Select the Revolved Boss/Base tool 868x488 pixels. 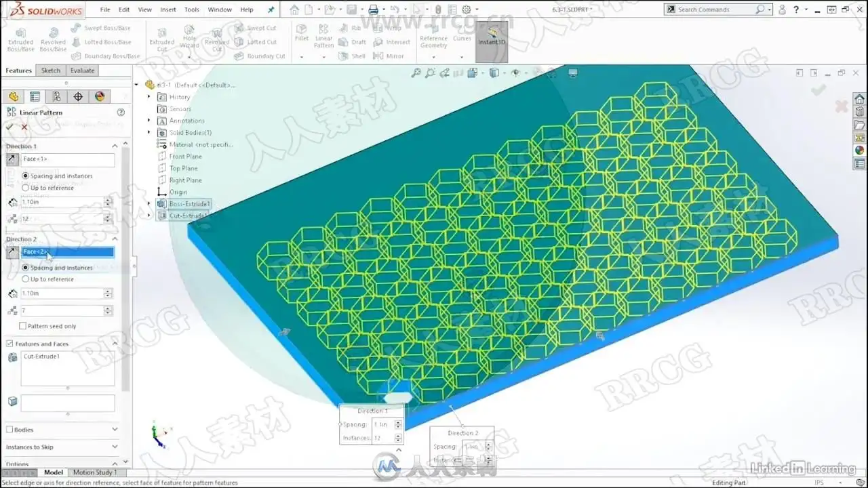pyautogui.click(x=53, y=39)
